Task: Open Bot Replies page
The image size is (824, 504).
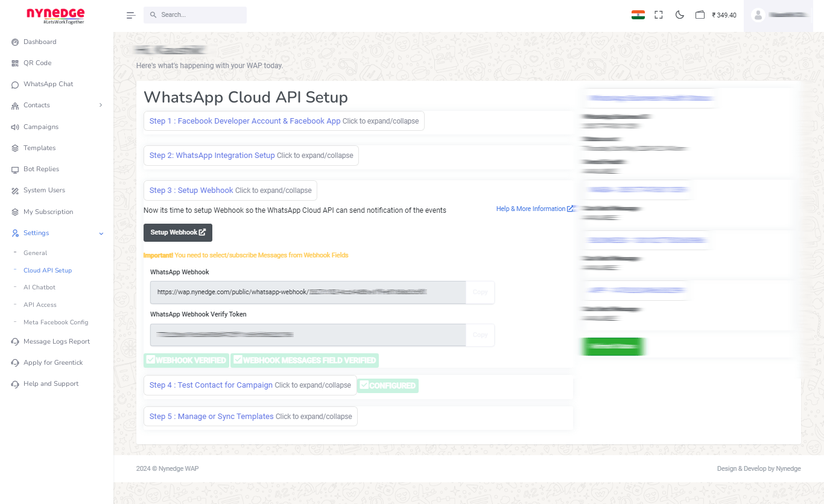Action: [x=41, y=169]
